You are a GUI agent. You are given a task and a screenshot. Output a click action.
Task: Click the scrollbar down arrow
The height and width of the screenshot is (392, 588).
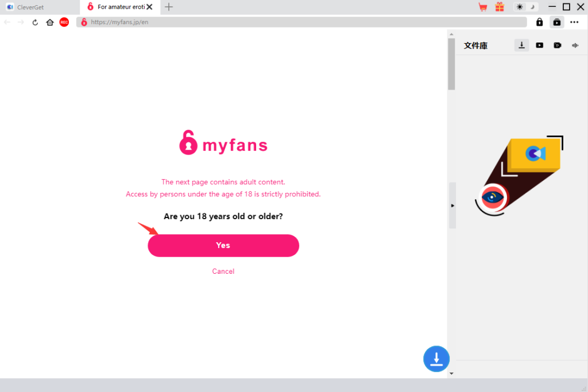pos(451,373)
